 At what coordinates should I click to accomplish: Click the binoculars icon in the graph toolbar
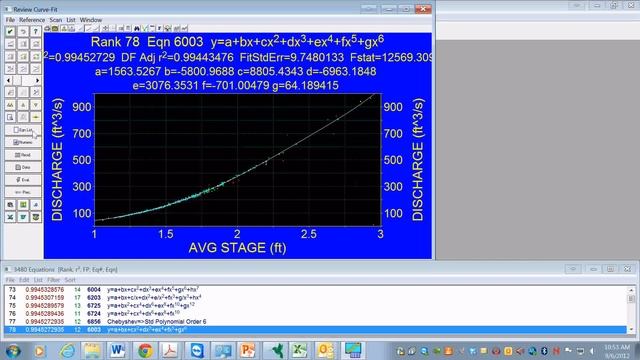(x=137, y=28)
